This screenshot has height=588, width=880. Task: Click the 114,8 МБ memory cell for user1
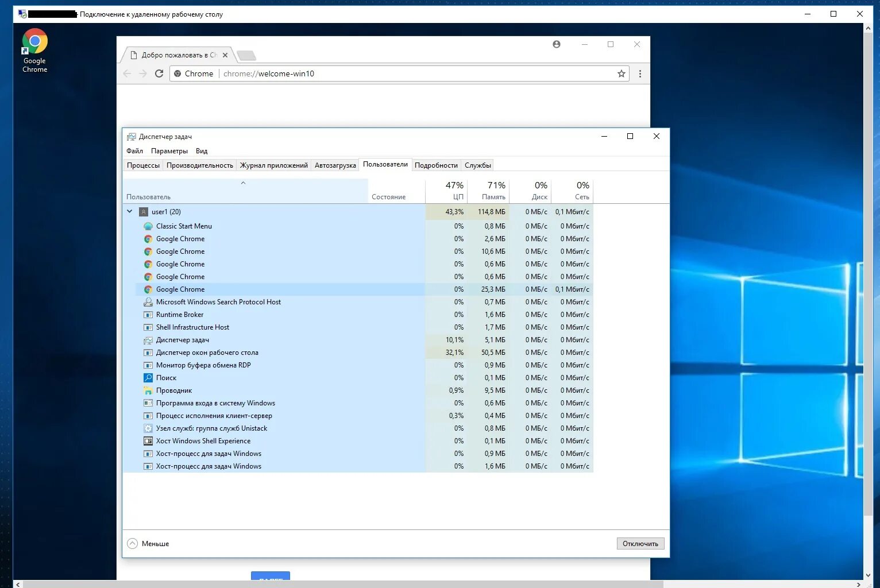[488, 212]
